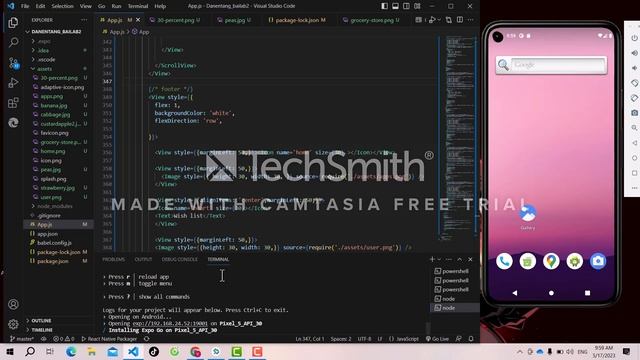
Task: Click Go Live in status bar
Action: tap(437, 339)
